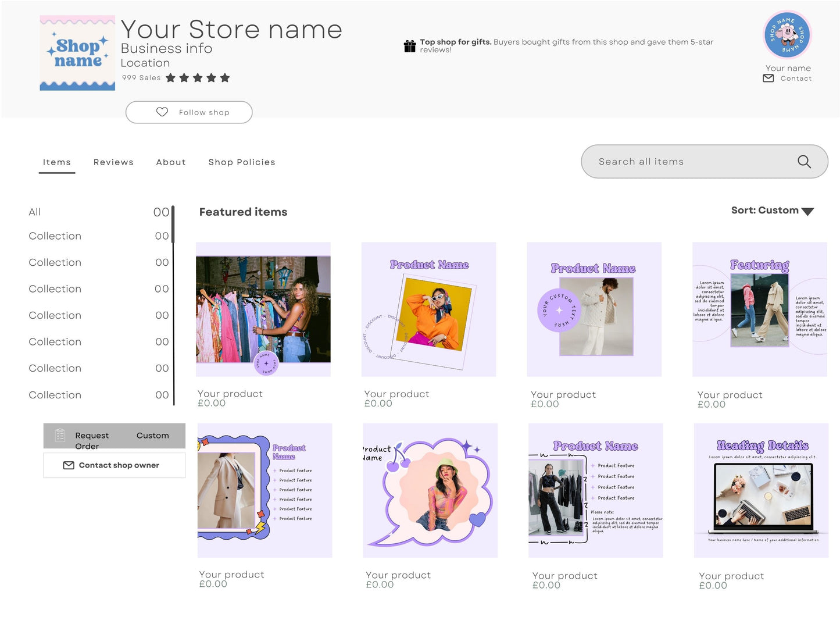840x638 pixels.
Task: Click the fifth star in the shop rating
Action: point(225,77)
